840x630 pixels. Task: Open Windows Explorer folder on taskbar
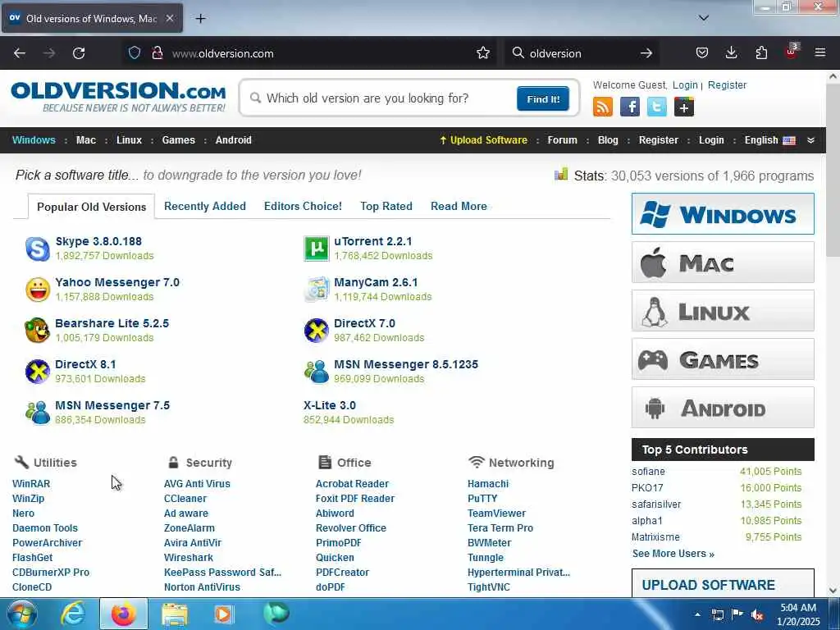175,614
